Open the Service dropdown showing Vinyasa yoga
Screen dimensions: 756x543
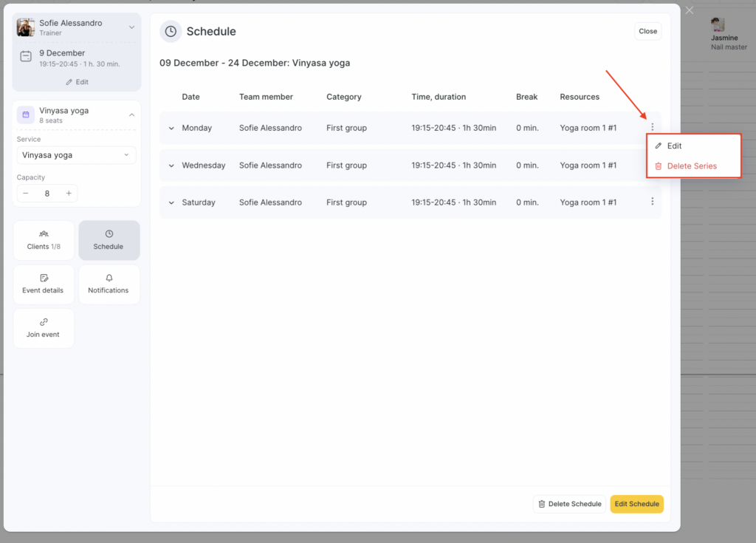[76, 155]
